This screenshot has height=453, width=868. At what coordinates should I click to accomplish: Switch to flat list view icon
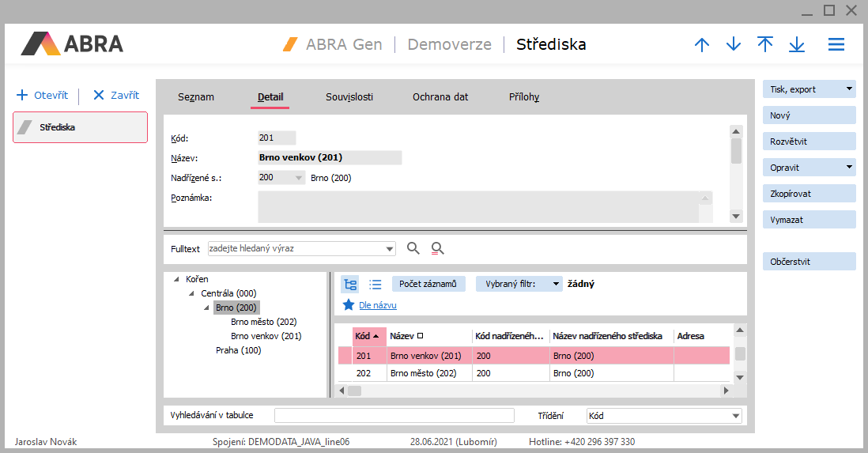point(376,284)
